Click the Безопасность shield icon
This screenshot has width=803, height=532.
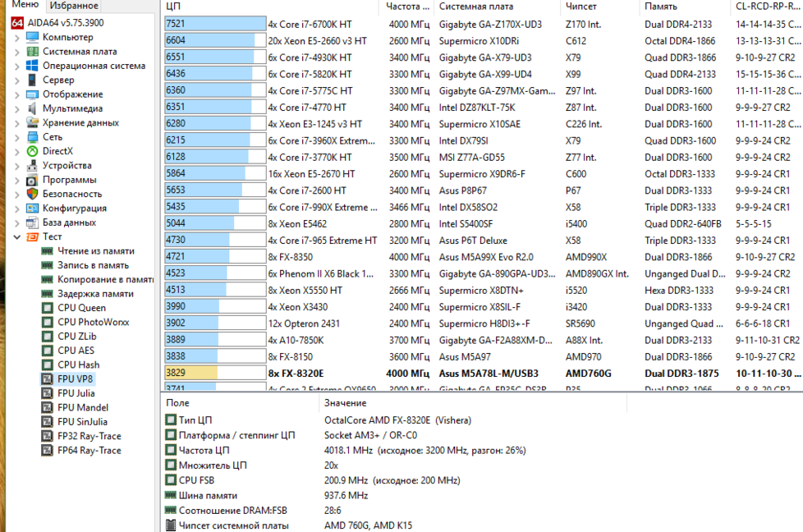pyautogui.click(x=32, y=194)
